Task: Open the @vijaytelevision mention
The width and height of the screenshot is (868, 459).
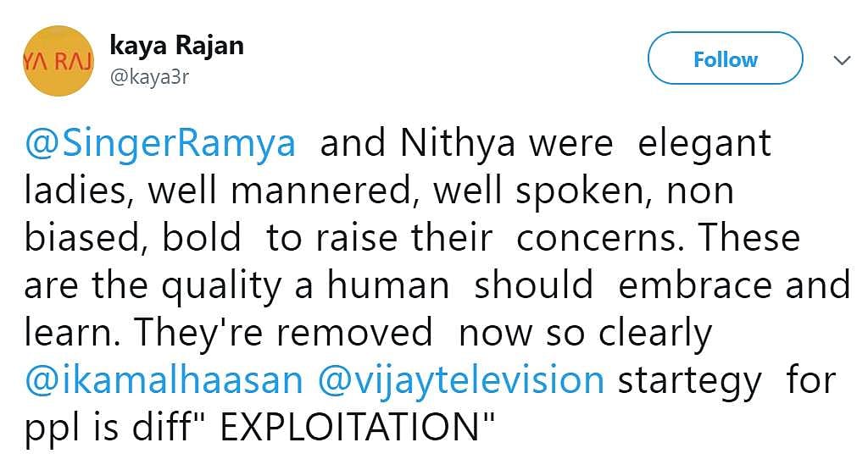Action: click(461, 381)
